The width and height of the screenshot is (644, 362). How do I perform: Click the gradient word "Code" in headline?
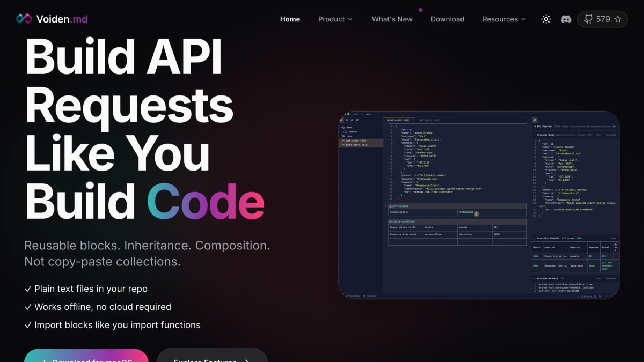(206, 202)
